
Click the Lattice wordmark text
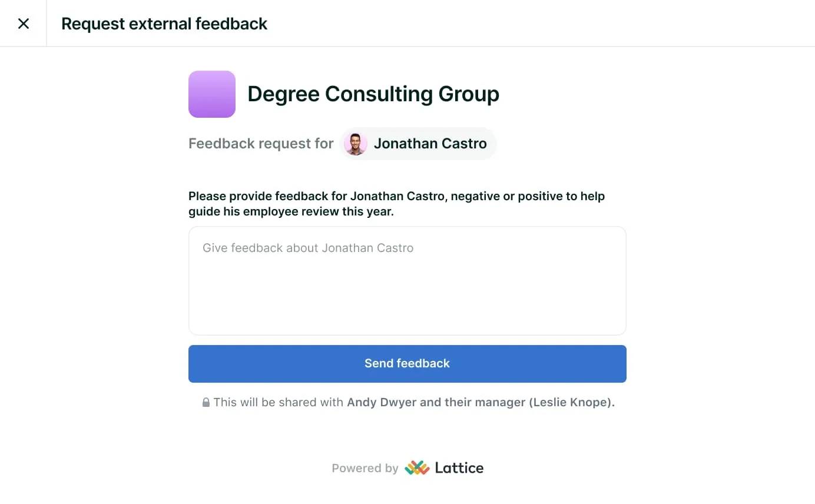[459, 468]
